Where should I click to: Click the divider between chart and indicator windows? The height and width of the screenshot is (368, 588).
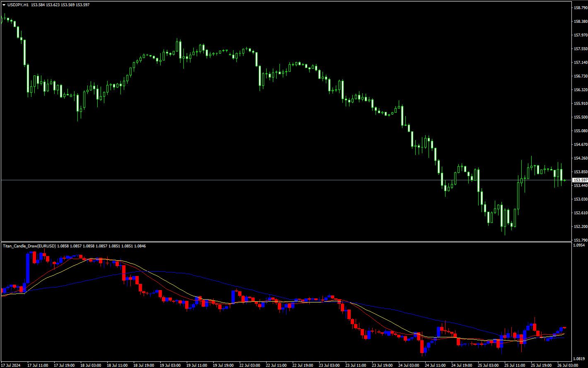[x=290, y=242]
